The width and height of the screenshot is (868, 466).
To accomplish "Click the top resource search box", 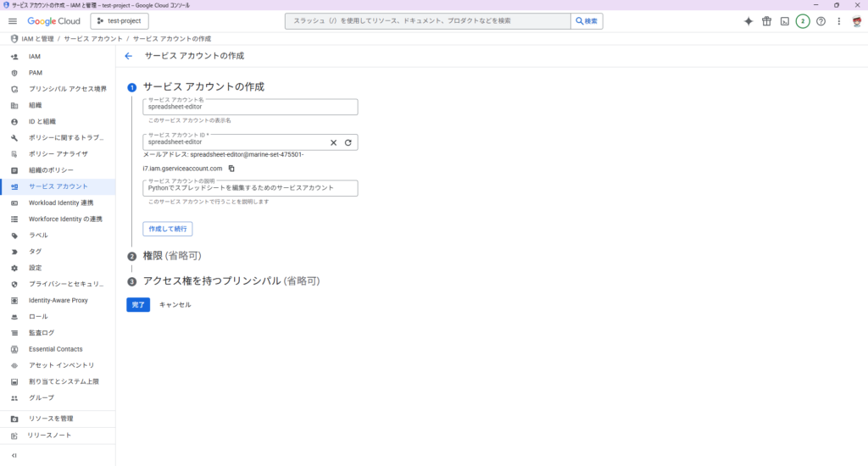I will click(x=428, y=21).
